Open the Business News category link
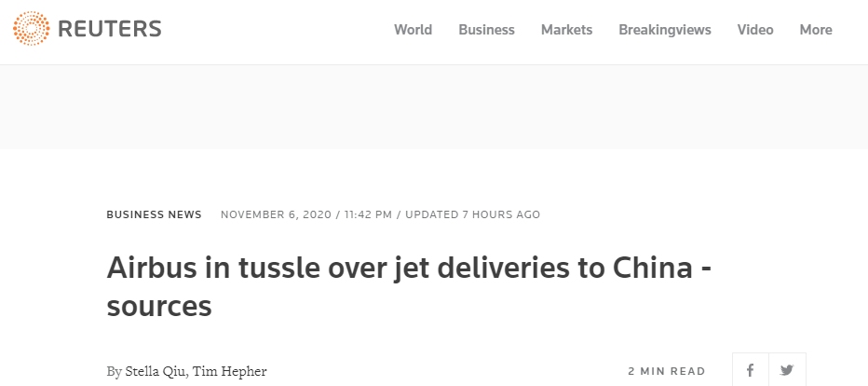868x386 pixels. click(x=154, y=214)
